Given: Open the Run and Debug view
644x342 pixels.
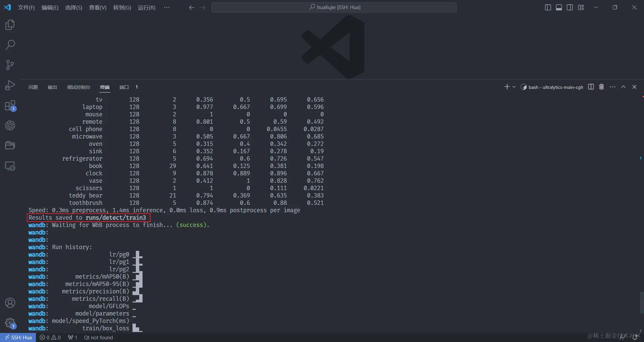Looking at the screenshot, I should tap(10, 85).
